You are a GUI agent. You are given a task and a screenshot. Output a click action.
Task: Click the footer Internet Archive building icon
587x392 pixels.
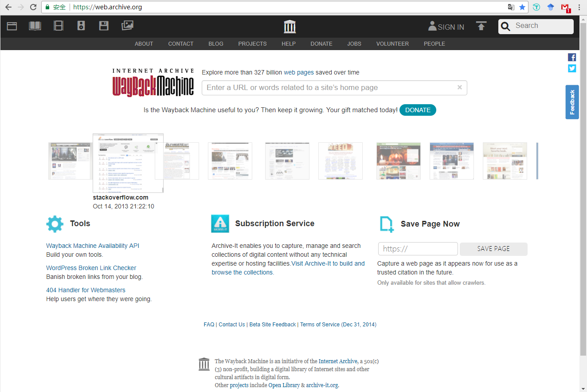[204, 365]
